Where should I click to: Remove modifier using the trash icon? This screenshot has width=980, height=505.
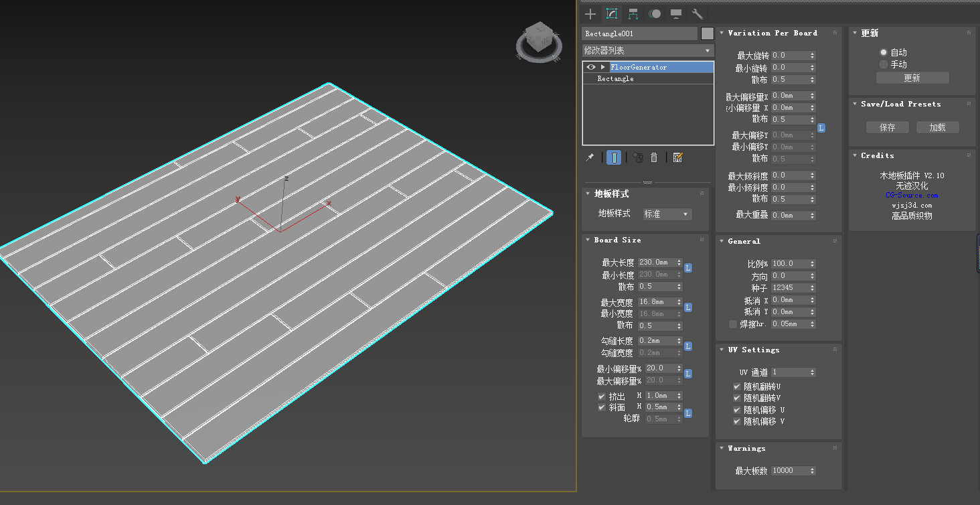pos(654,157)
